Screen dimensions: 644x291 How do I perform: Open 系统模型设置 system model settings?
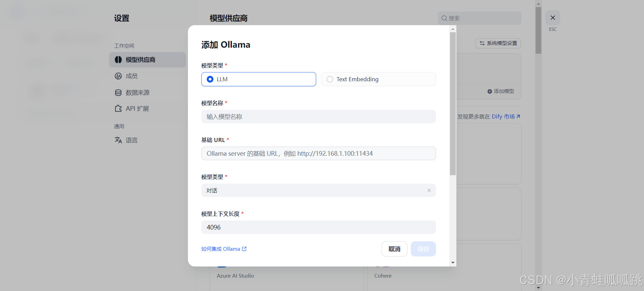(498, 43)
